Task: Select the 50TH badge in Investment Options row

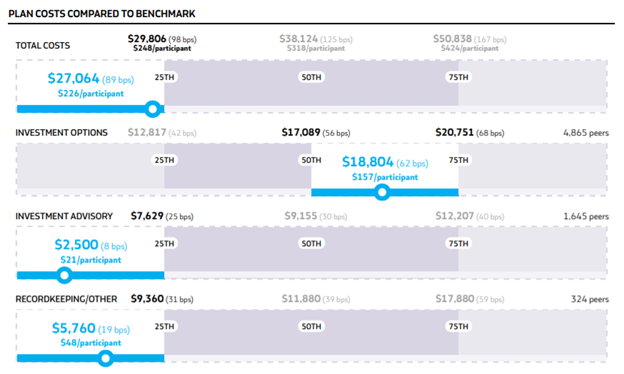Action: click(311, 160)
